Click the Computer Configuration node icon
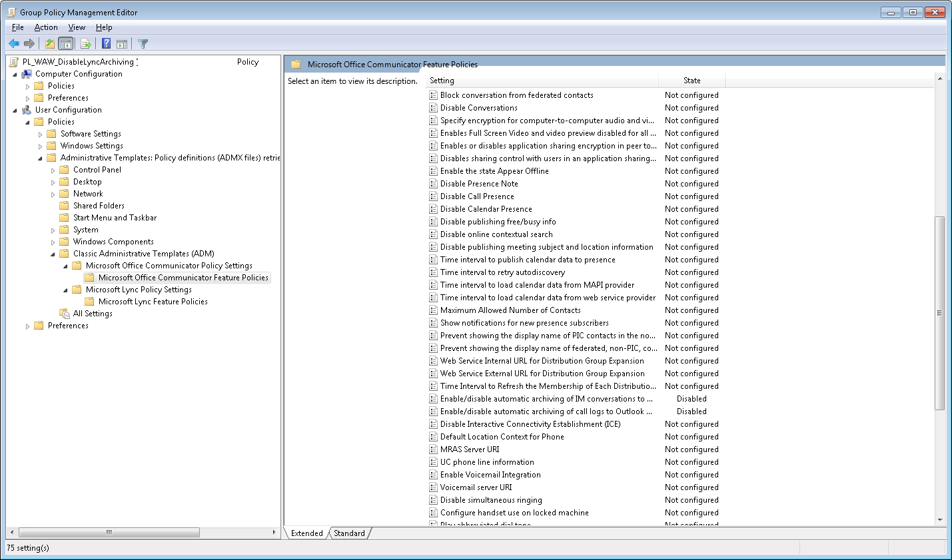This screenshot has height=560, width=952. (x=27, y=74)
